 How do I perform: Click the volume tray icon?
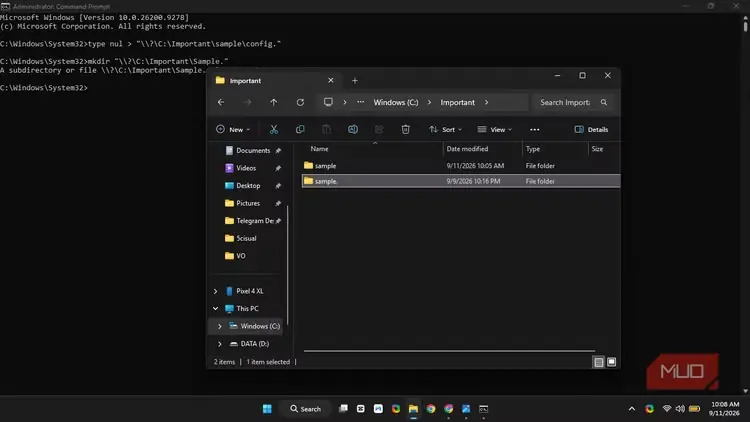pyautogui.click(x=680, y=409)
